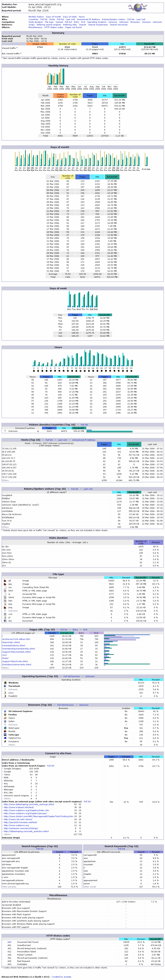The width and height of the screenshot is (165, 980).
Task: Click the css file type icon
Action: pyautogui.click(x=10, y=587)
